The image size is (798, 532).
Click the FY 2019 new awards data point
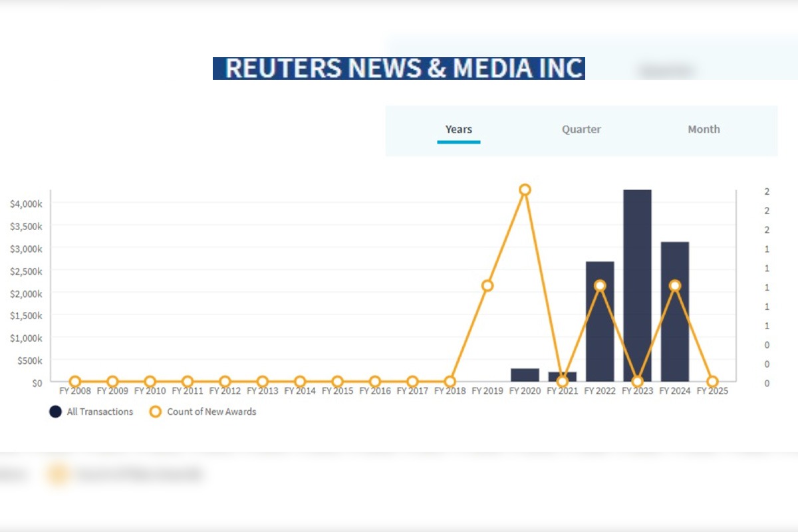coord(487,286)
